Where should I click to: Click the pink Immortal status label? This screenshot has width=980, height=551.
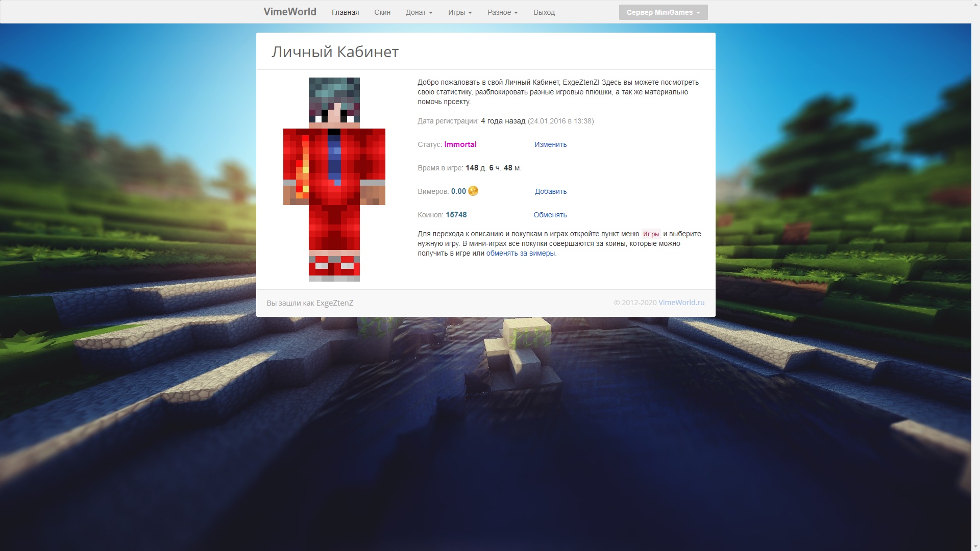pyautogui.click(x=460, y=144)
